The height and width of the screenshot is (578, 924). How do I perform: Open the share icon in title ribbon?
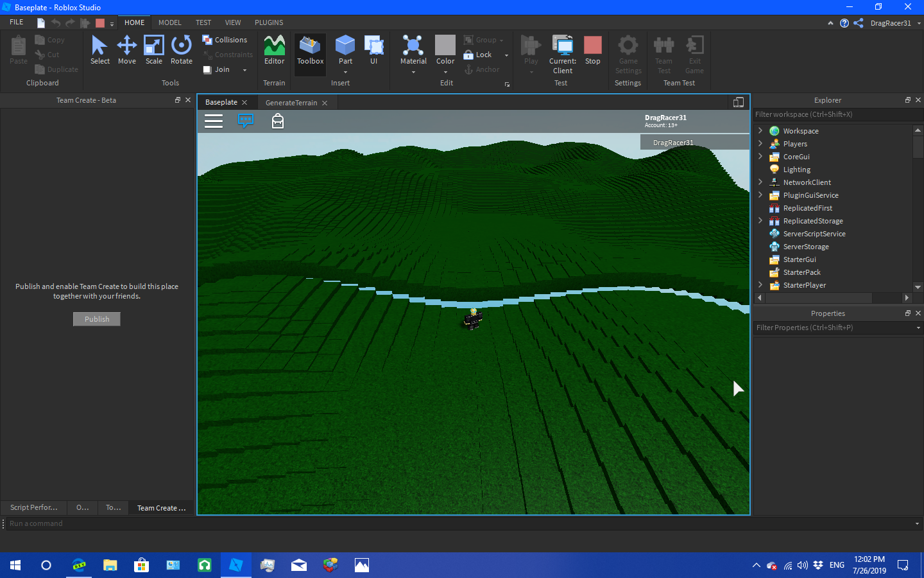pos(859,23)
